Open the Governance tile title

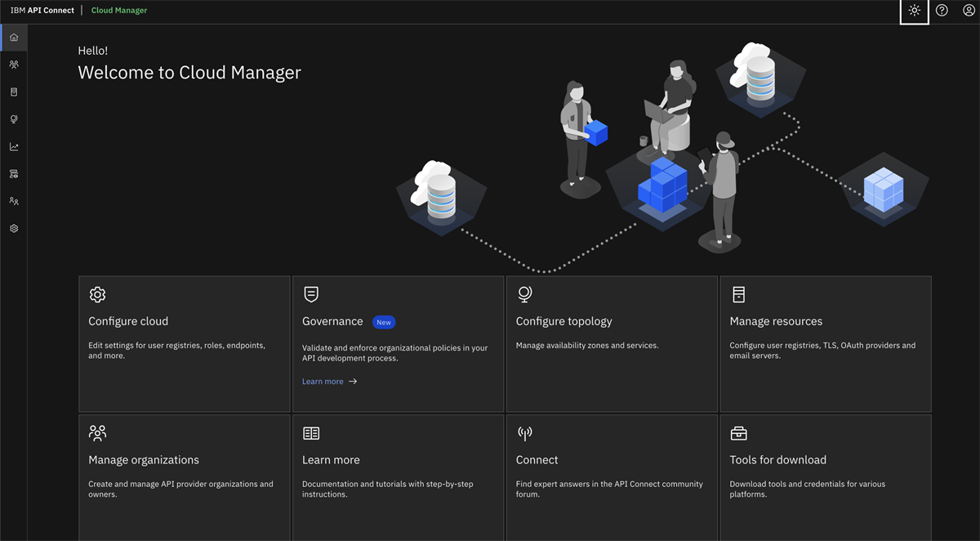(332, 322)
